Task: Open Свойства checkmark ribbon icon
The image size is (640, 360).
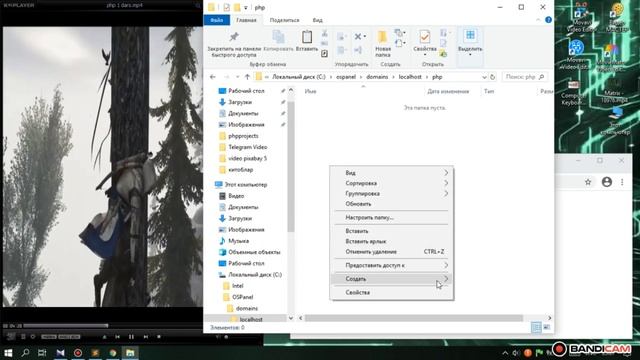Action: click(x=424, y=37)
